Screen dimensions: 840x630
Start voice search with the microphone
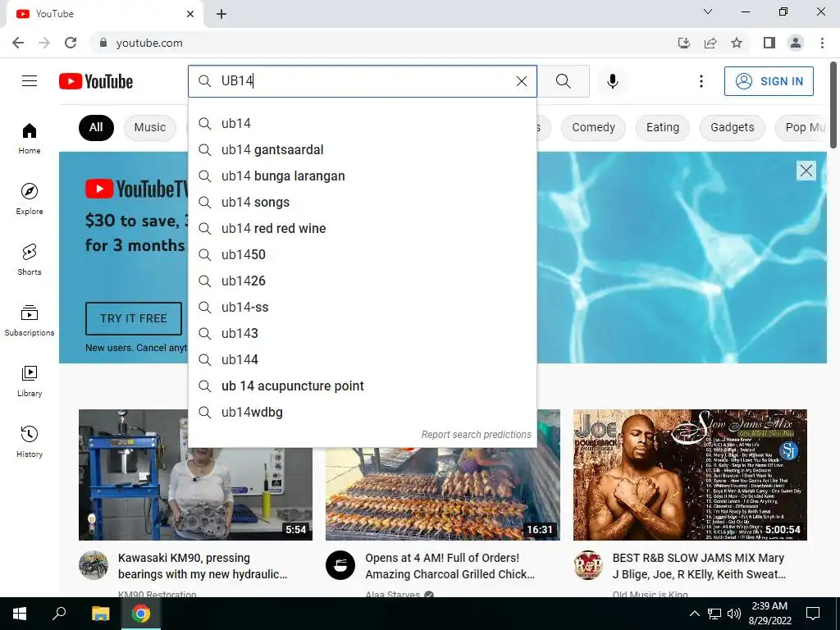(612, 81)
